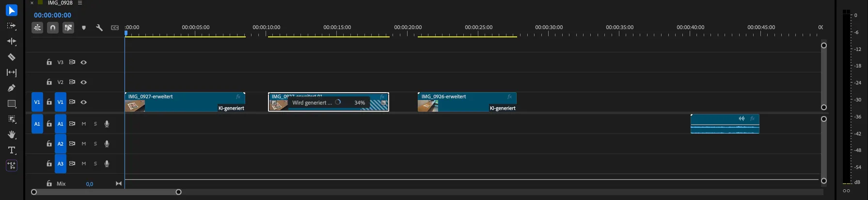
Task: Click the timeline ruler at 00:00:20:00
Action: tap(408, 27)
